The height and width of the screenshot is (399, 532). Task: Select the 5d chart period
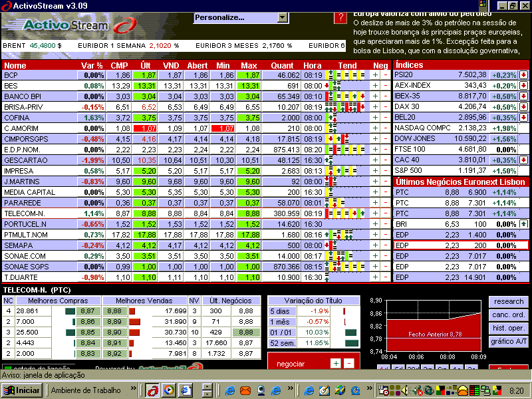pyautogui.click(x=398, y=367)
